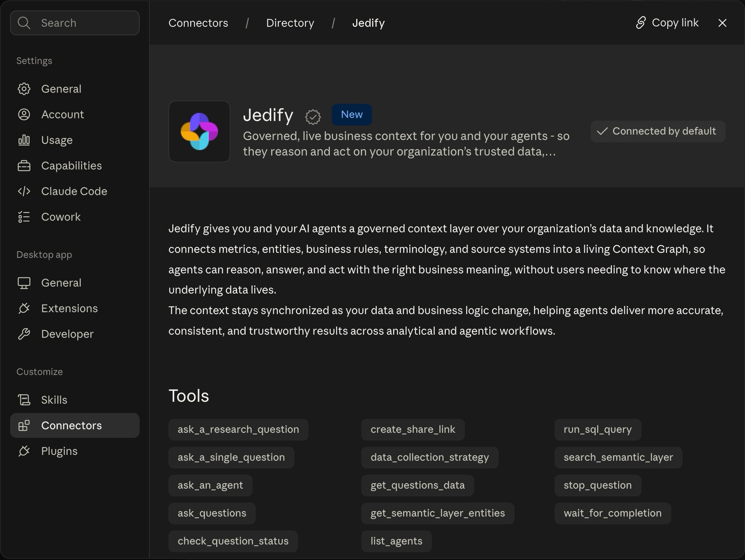Open Desktop app General settings
The height and width of the screenshot is (560, 745).
coord(75,283)
